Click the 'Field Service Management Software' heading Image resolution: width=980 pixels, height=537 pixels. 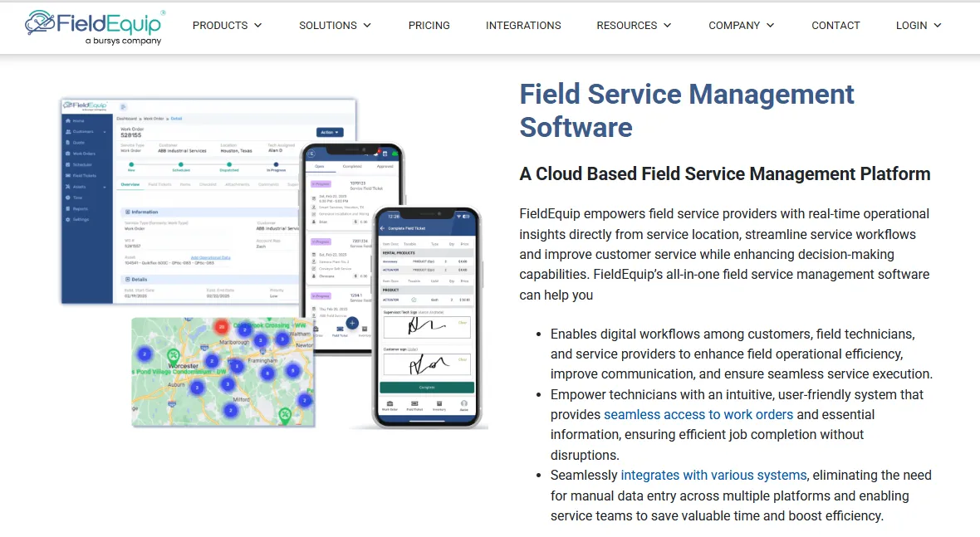[686, 110]
